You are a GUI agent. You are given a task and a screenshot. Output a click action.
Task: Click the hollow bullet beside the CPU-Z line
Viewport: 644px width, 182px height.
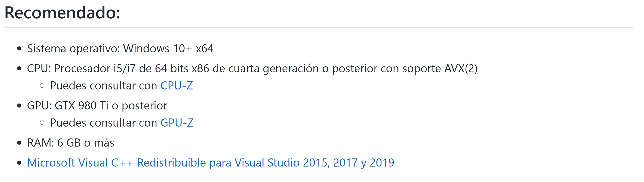(42, 86)
